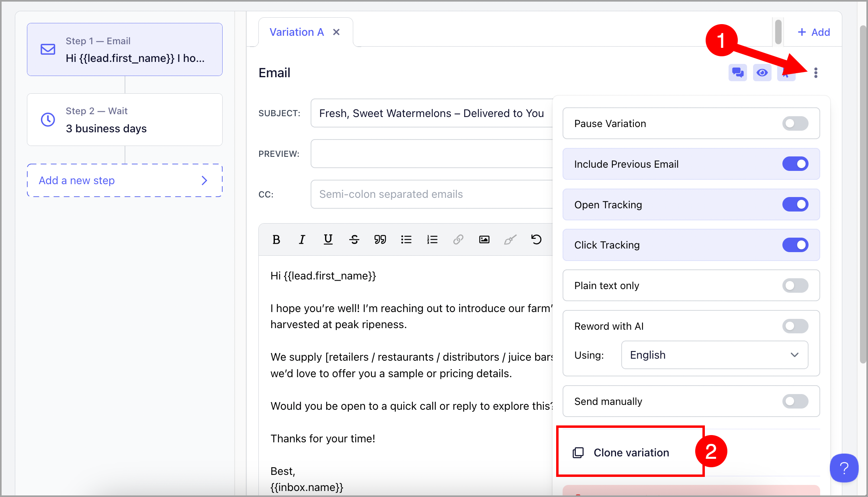This screenshot has width=868, height=497.
Task: Click the clock icon on Step 2
Action: point(48,119)
